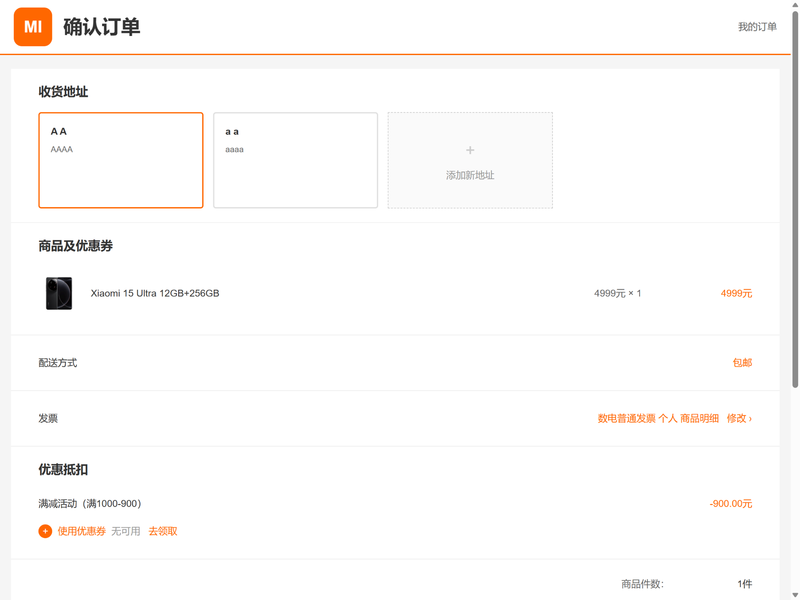The image size is (800, 600).
Task: Select the A A shipping address card
Action: [x=121, y=160]
